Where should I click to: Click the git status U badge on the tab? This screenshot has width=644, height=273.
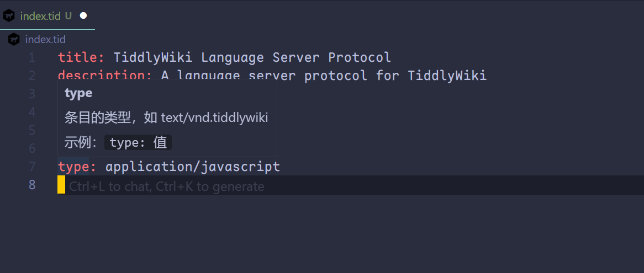(x=68, y=16)
